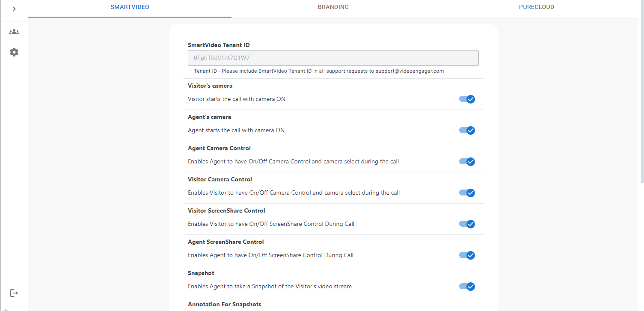Viewport: 644px width, 311px height.
Task: Click the 'SmartVideo Tenant ID' label
Action: point(219,45)
